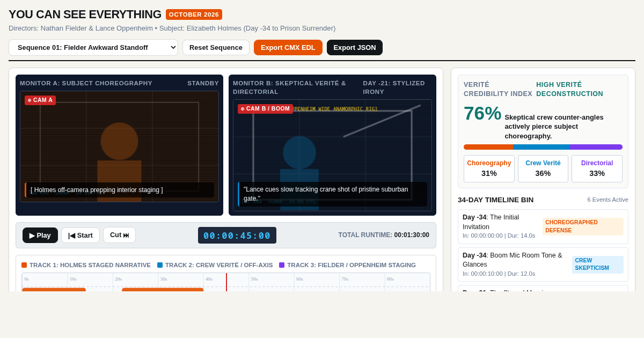
Task: Click the 40s tick on timeline ruler
Action: pos(209,279)
